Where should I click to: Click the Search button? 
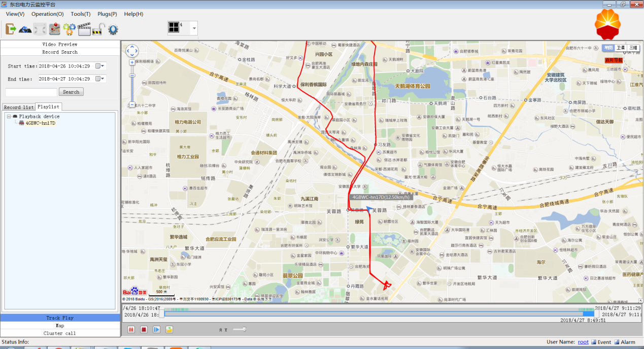point(71,92)
